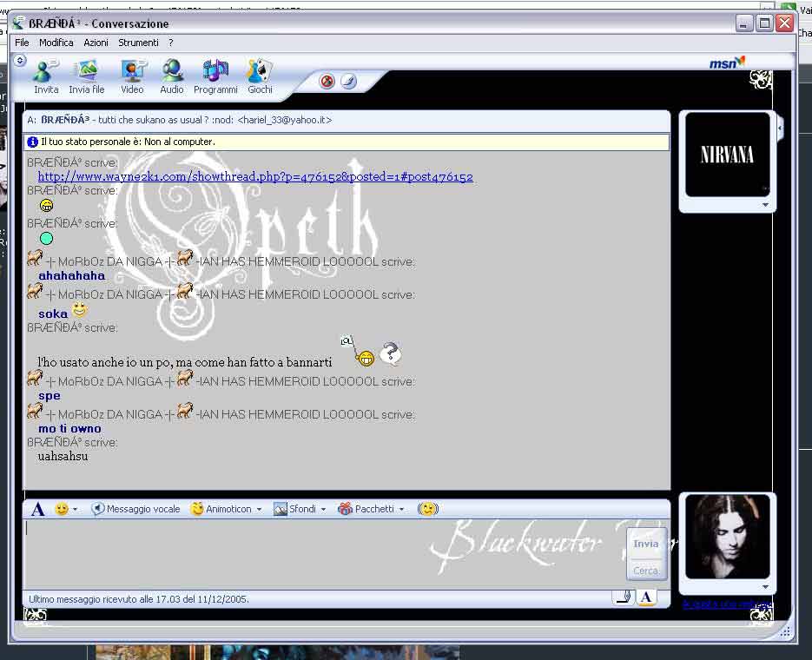Click the "Non al computer" status notice text
Image resolution: width=812 pixels, height=660 pixels.
click(x=128, y=142)
